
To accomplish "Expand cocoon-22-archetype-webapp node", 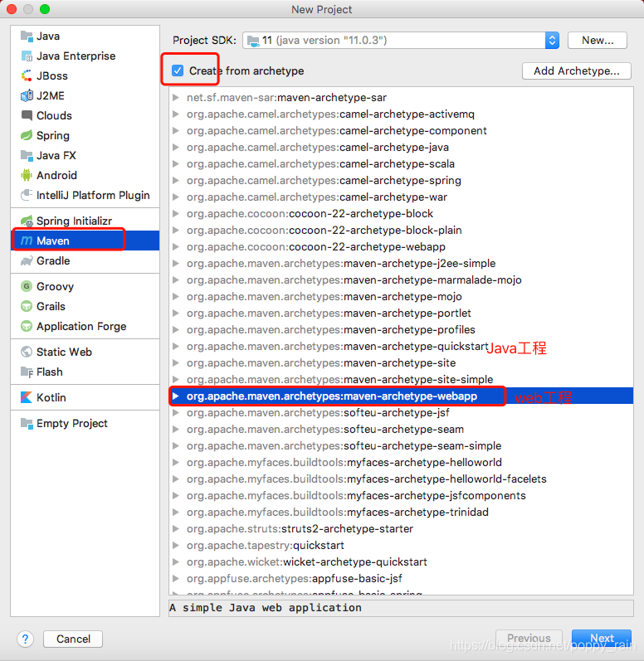I will point(176,247).
